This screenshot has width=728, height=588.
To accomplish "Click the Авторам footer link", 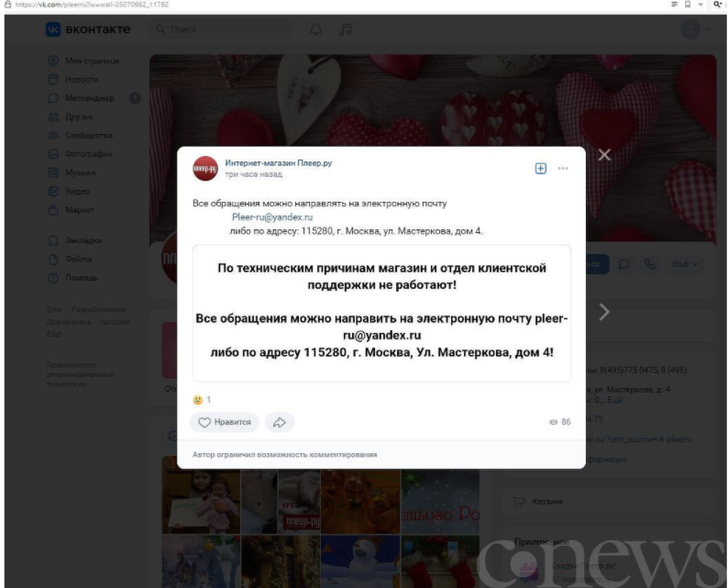I will 115,322.
